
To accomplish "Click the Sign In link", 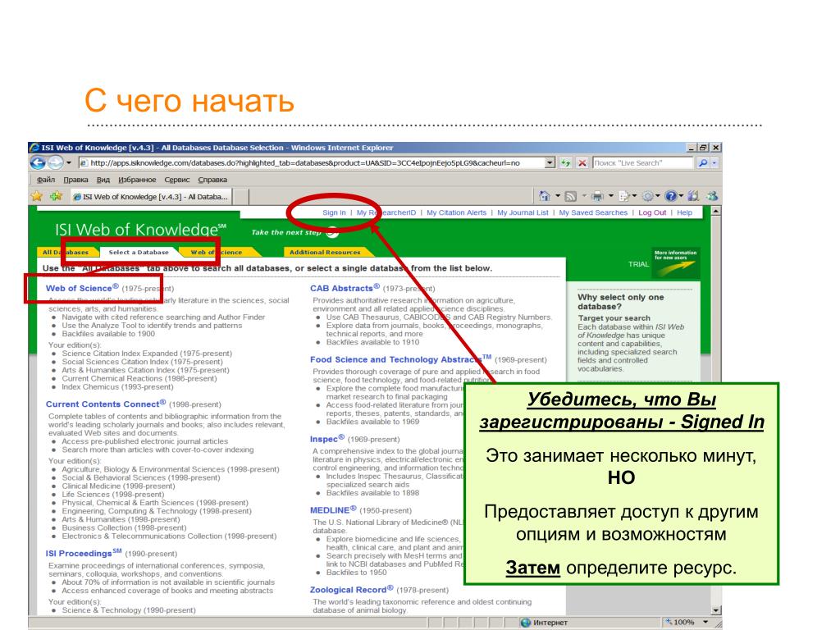I will 334,212.
